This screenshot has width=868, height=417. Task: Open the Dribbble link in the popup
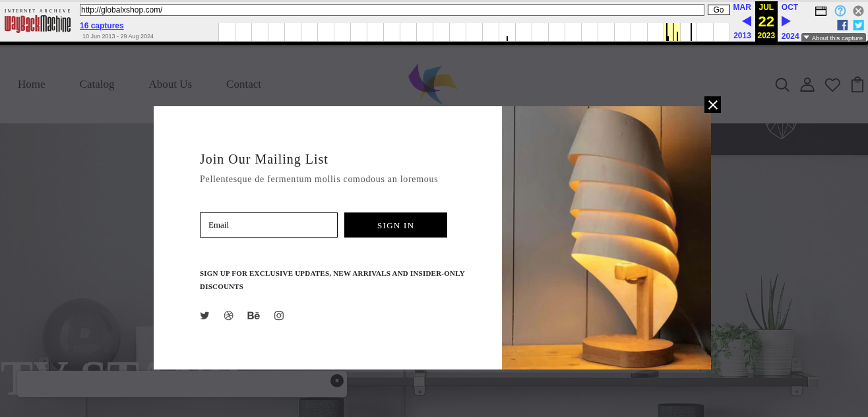[x=229, y=315]
